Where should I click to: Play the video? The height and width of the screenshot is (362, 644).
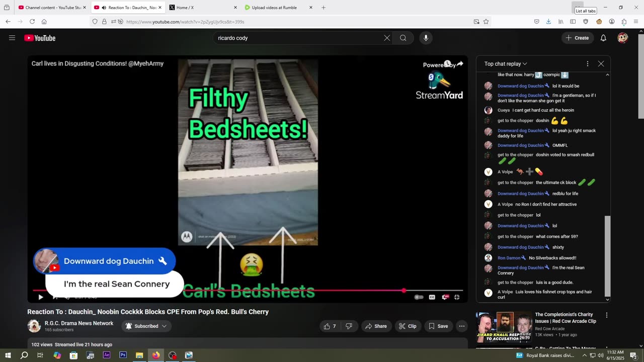click(41, 297)
